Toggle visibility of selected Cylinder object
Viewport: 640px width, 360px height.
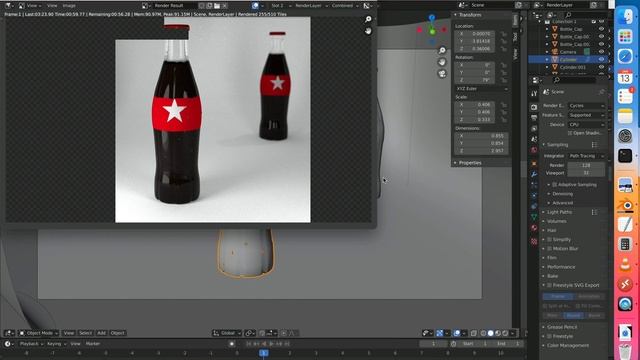click(x=601, y=60)
